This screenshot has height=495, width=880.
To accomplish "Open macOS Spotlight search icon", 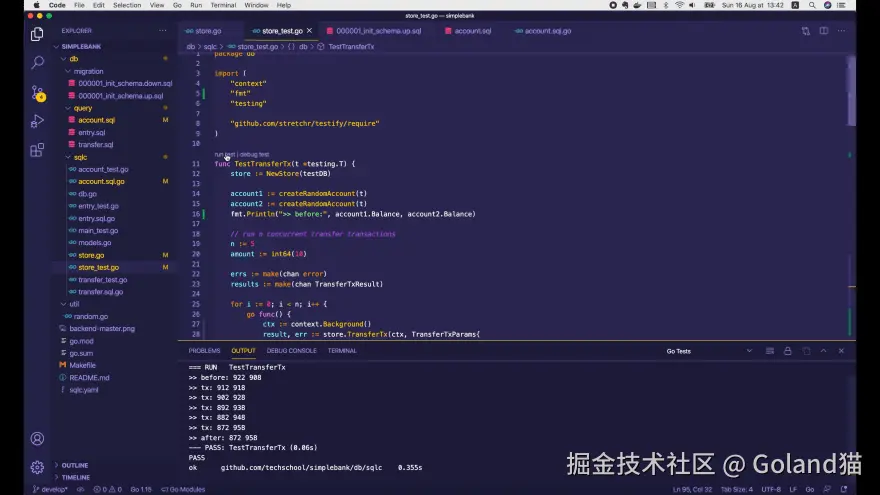I will pos(812,5).
